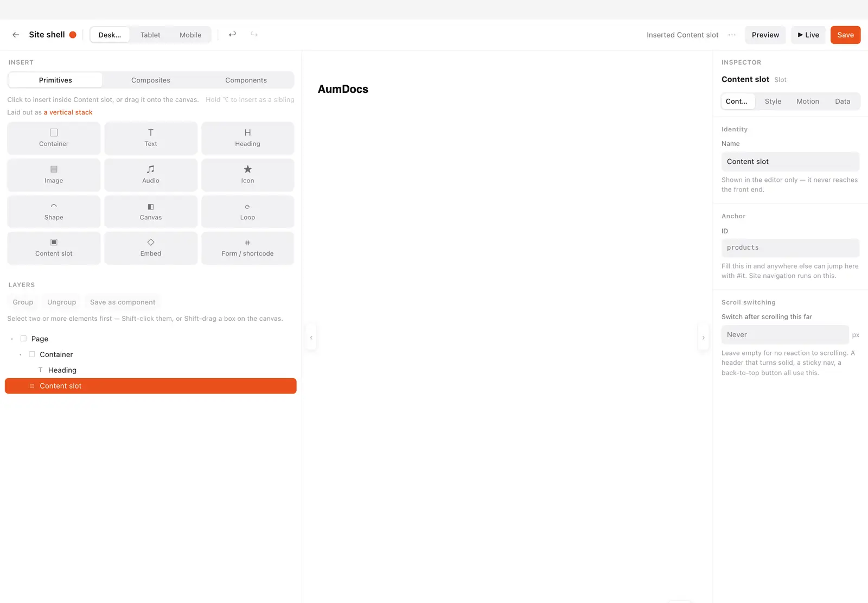Open the three-dot more options menu
The height and width of the screenshot is (603, 868).
732,35
